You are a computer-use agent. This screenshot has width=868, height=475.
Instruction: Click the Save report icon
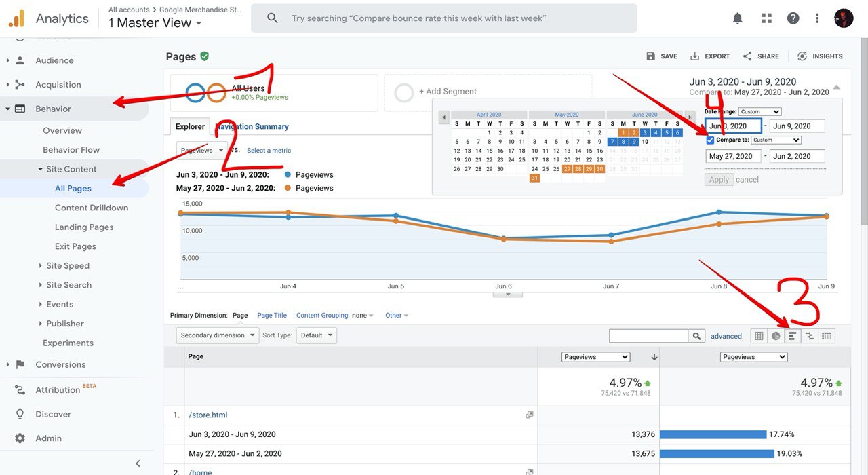click(x=651, y=56)
